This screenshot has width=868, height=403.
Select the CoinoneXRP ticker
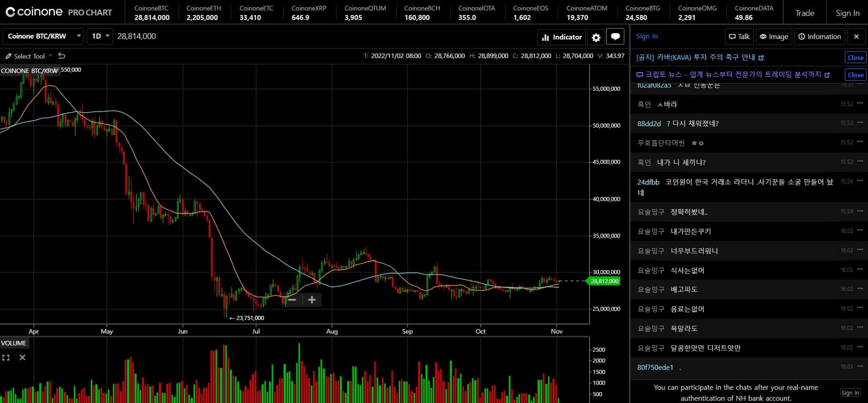[309, 13]
